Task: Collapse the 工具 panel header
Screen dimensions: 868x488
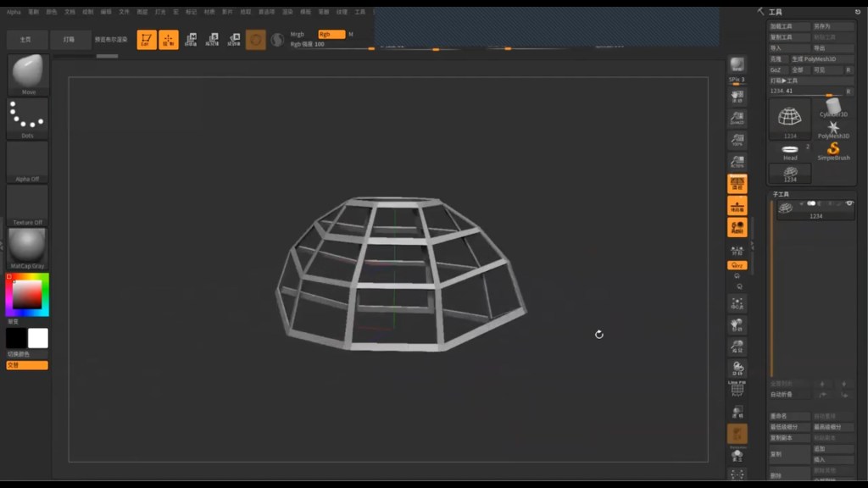Action: pos(776,12)
